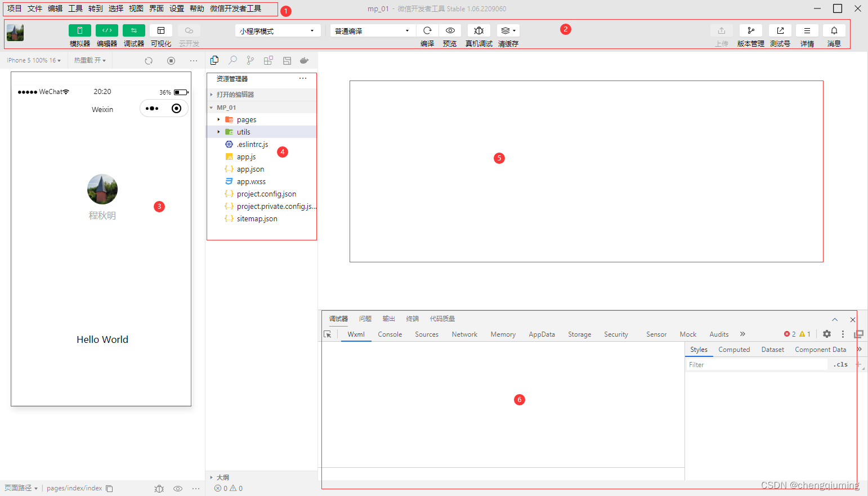Toggle the .cls class editor
Screen dimensions: 868x496
click(842, 365)
